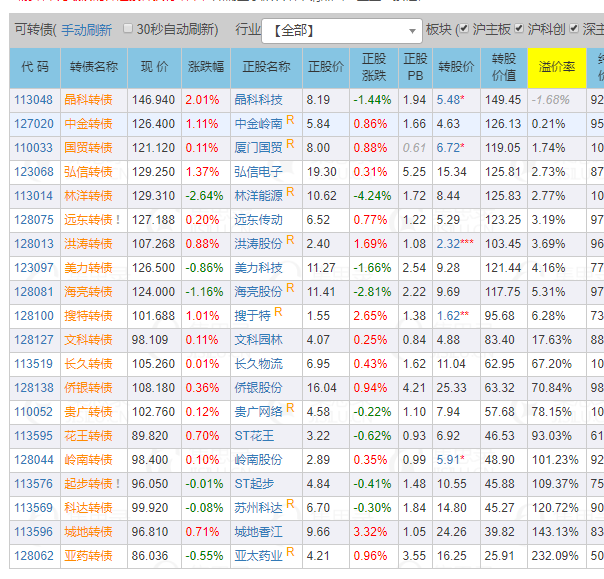Open the 美力转债 bond link

88,268
